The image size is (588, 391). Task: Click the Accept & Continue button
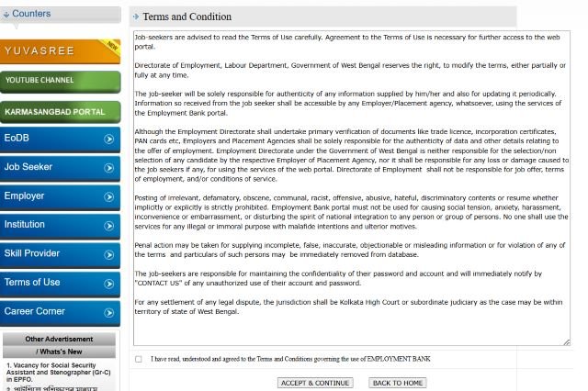[x=315, y=383]
